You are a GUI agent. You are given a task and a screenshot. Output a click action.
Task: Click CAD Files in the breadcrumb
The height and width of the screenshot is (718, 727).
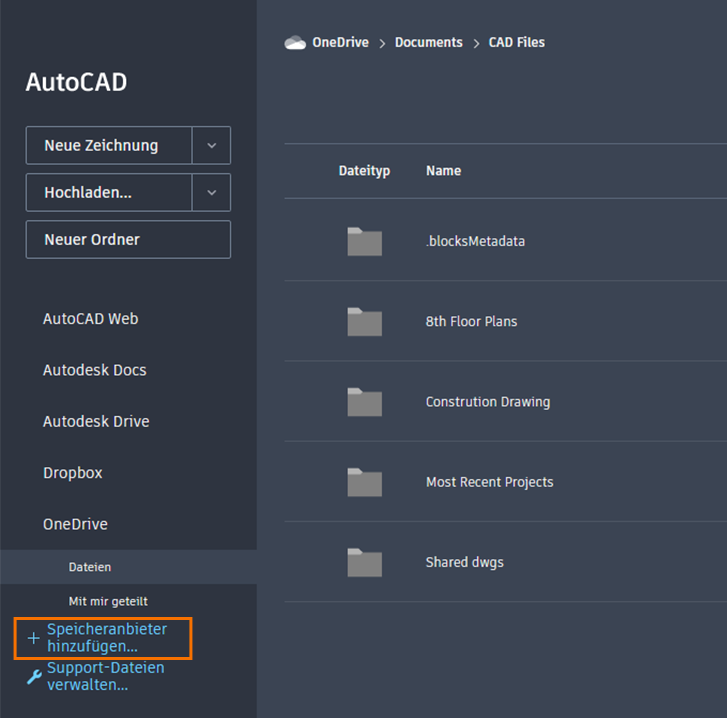coord(517,43)
